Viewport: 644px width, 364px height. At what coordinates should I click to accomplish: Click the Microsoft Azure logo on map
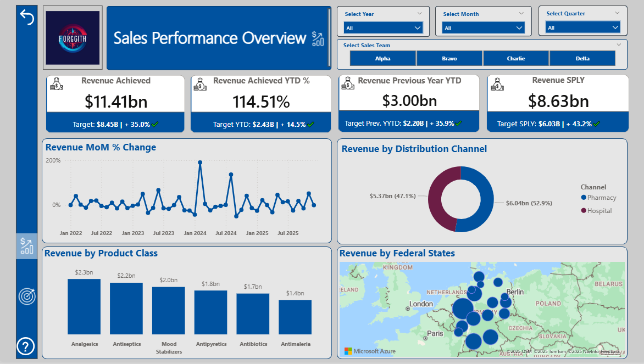[x=370, y=351]
